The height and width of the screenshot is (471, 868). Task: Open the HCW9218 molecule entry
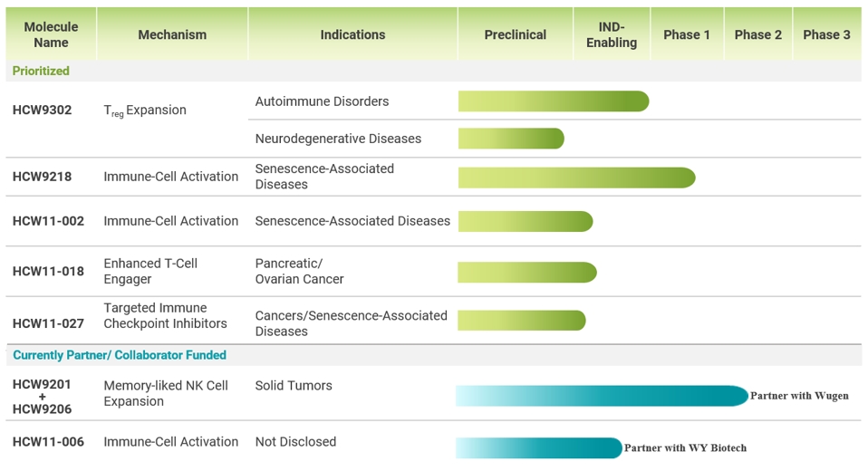(42, 177)
